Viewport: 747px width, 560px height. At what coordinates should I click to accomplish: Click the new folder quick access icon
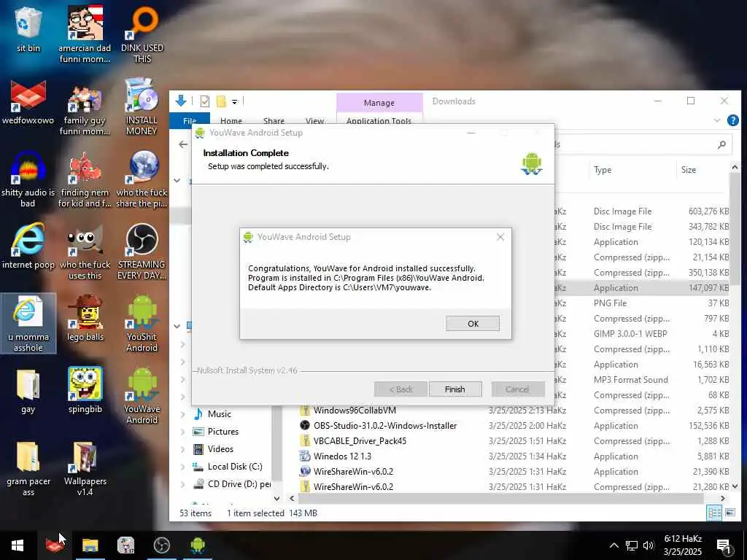(221, 101)
